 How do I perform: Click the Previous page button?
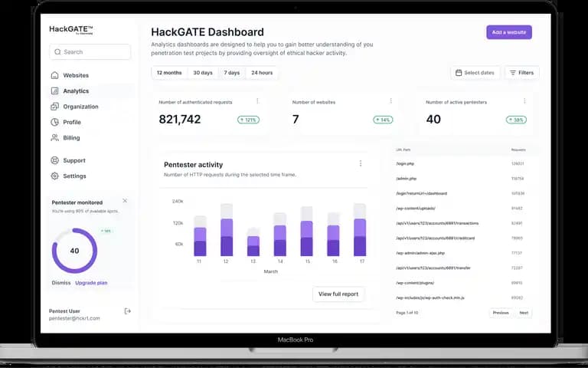[x=501, y=313]
